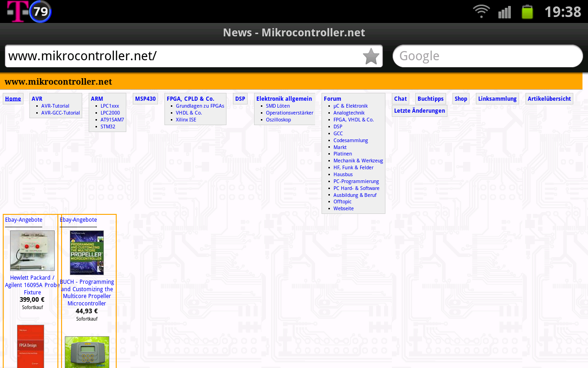The width and height of the screenshot is (588, 368).
Task: Tap the second column's Ebay-Angebote heading link
Action: 78,220
